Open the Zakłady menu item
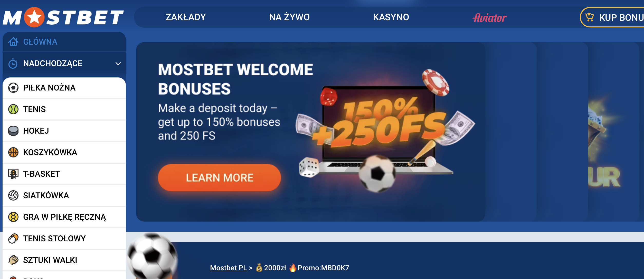This screenshot has height=279, width=644. click(x=186, y=17)
